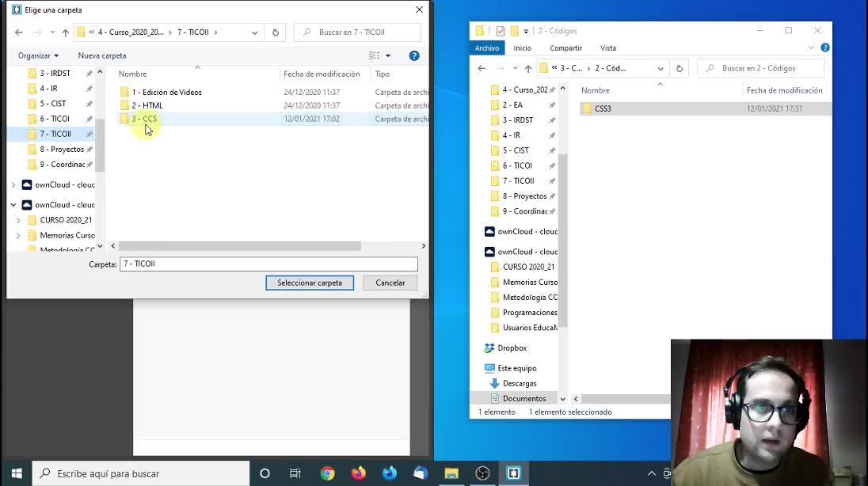This screenshot has height=486, width=868.
Task: Click the back arrow in the File Explorer window
Action: click(482, 69)
